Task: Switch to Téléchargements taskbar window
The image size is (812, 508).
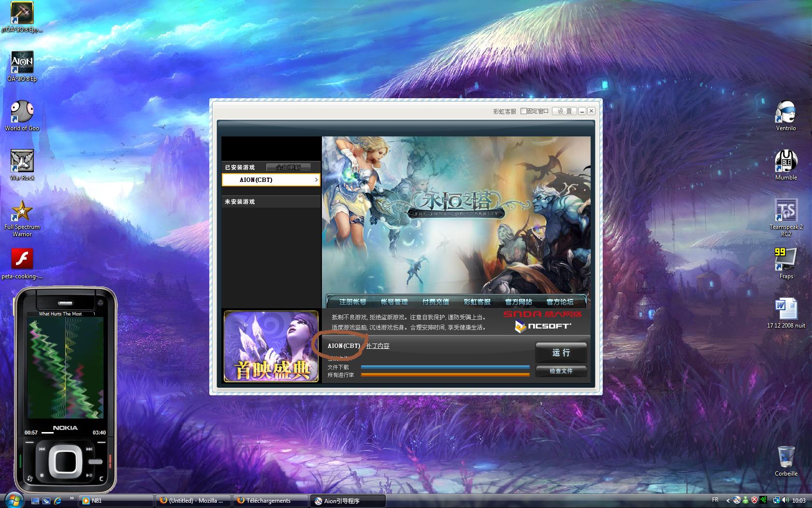Action: (271, 501)
